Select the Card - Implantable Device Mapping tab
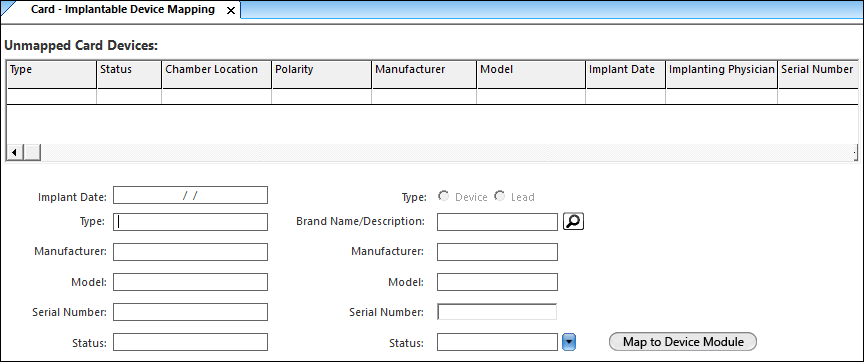The image size is (864, 362). [122, 9]
